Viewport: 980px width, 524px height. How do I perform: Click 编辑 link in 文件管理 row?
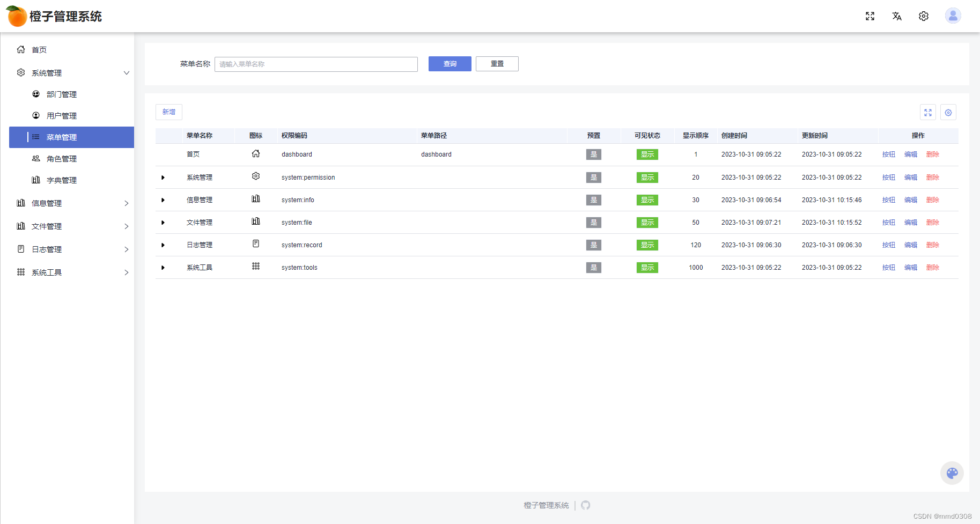pyautogui.click(x=911, y=223)
